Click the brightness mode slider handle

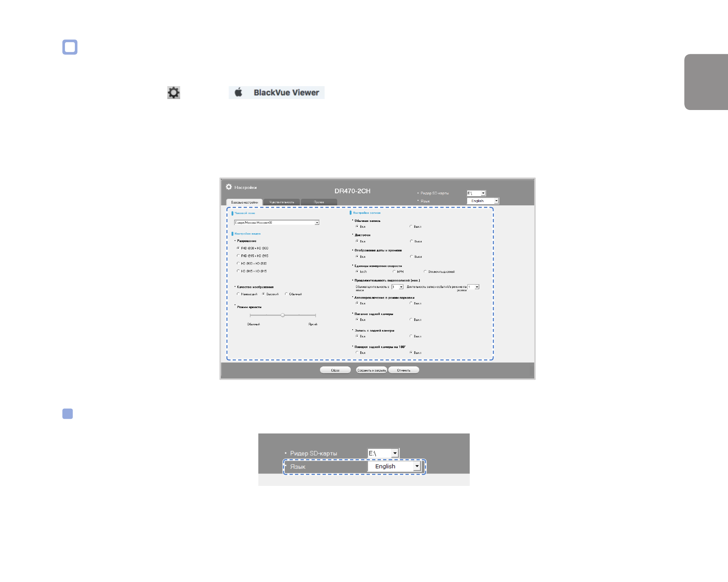[x=283, y=315]
